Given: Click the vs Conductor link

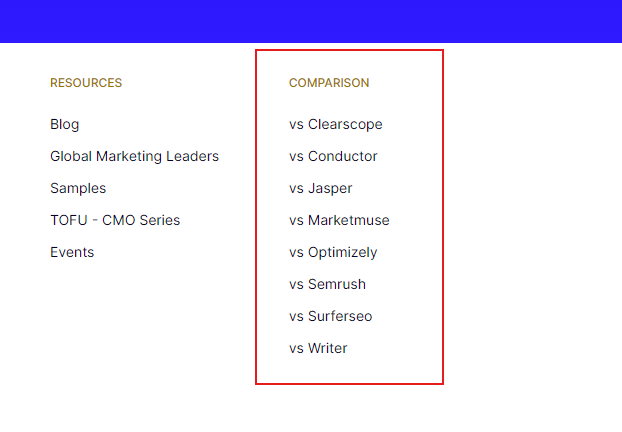Looking at the screenshot, I should (333, 156).
